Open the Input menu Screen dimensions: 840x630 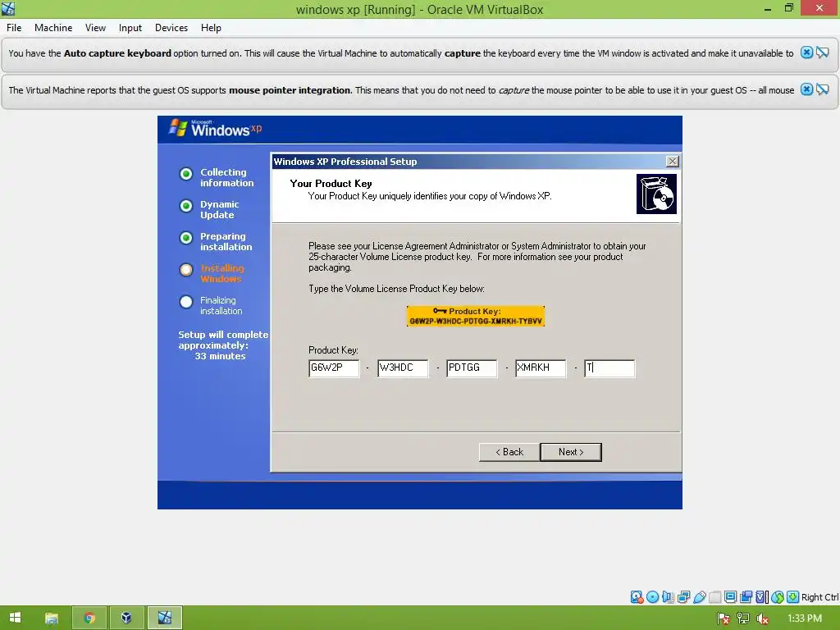point(130,28)
